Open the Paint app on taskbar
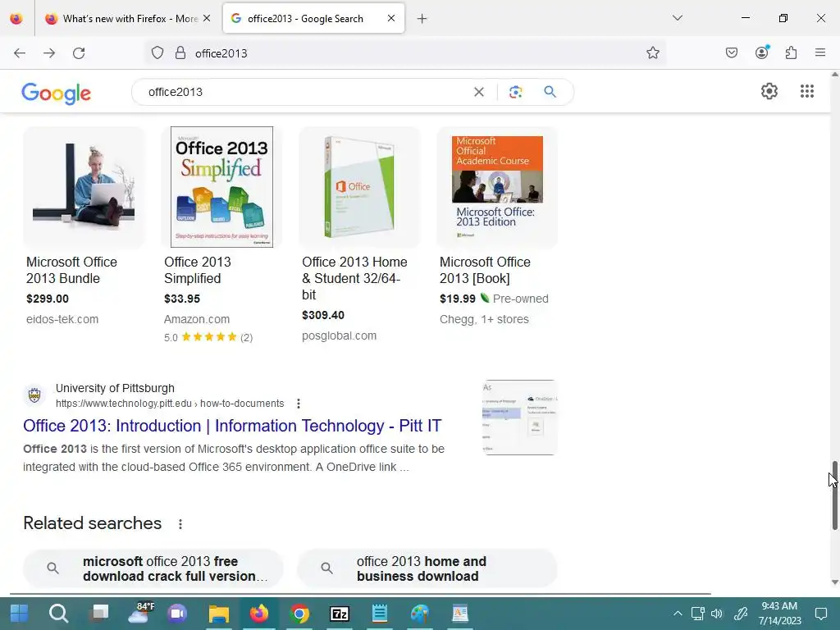The image size is (840, 630). coord(420,614)
